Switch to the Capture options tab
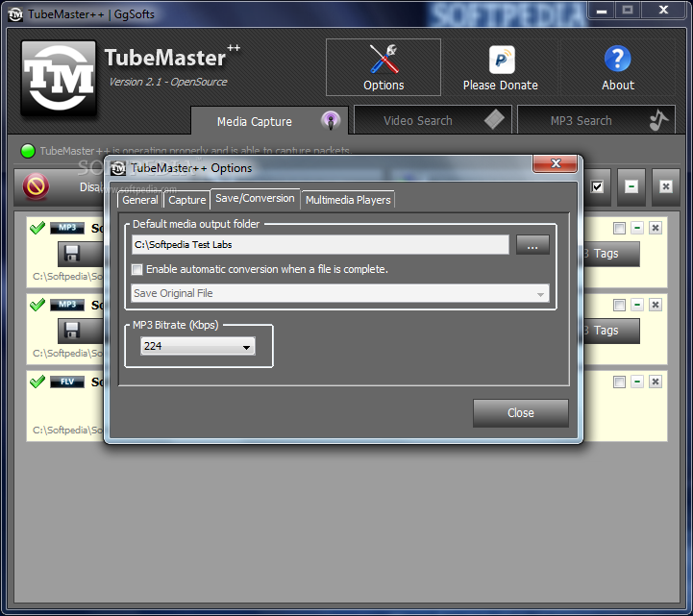 click(187, 200)
